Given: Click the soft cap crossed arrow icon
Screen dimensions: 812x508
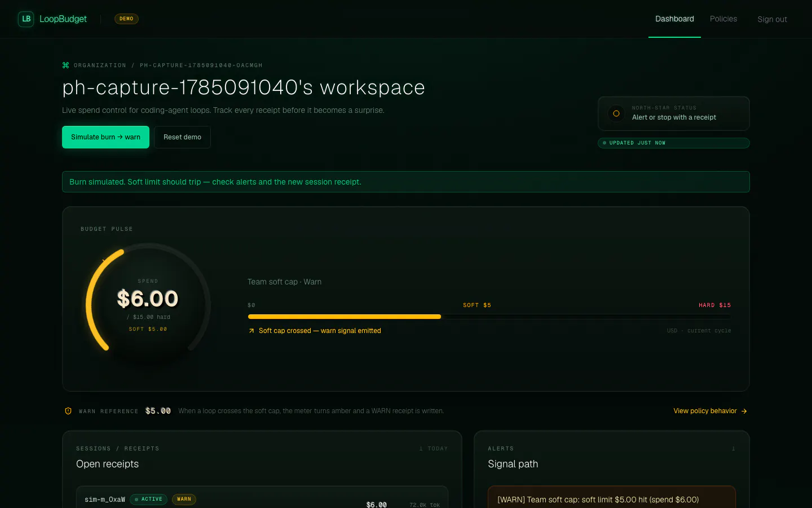Looking at the screenshot, I should pyautogui.click(x=251, y=331).
